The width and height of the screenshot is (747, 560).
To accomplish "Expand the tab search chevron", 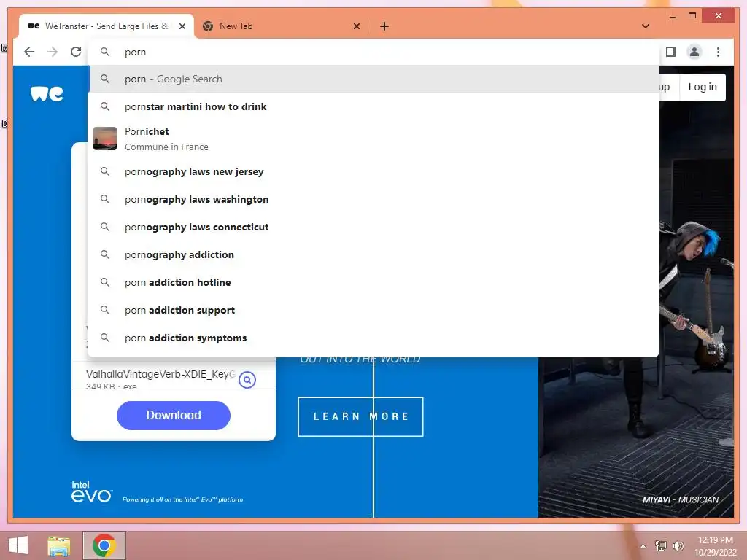I will [646, 26].
